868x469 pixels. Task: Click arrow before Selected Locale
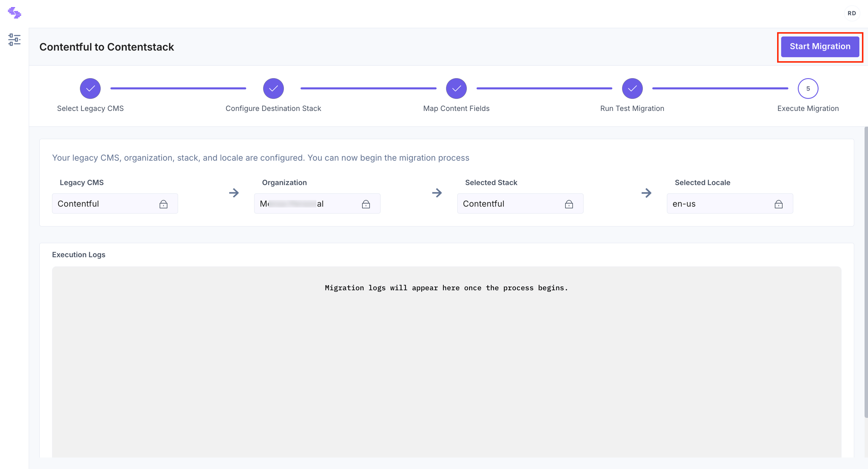(x=646, y=193)
